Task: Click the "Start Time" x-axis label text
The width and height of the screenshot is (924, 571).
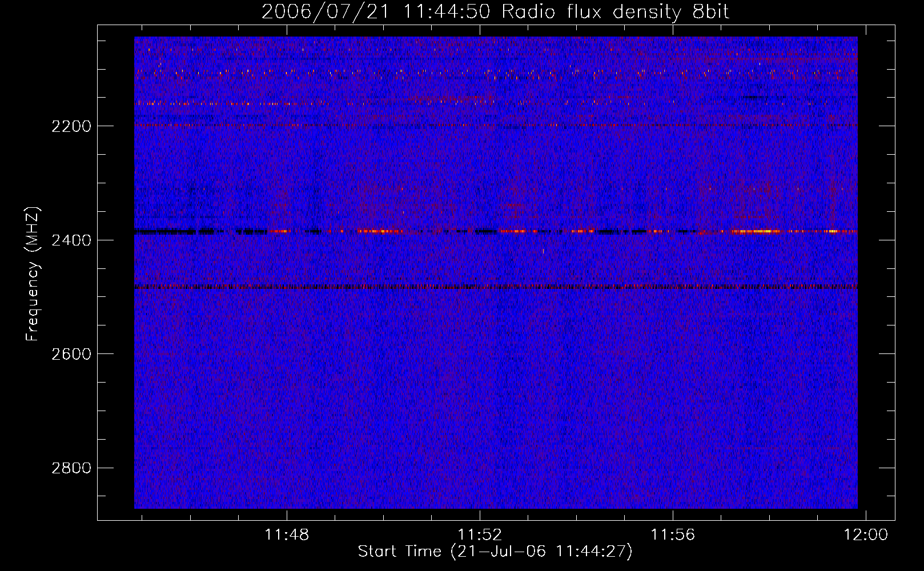Action: tap(399, 552)
